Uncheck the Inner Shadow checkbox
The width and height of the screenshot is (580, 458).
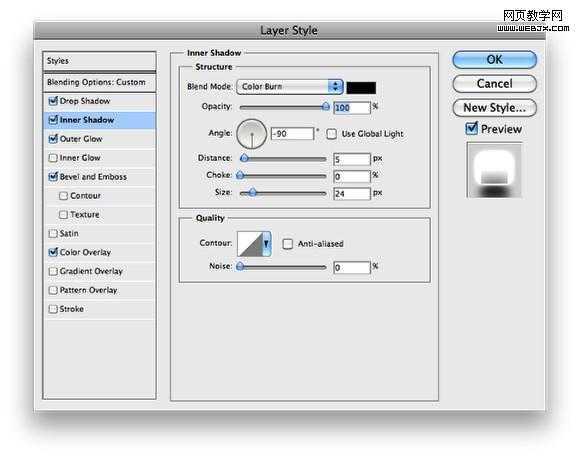coord(53,119)
